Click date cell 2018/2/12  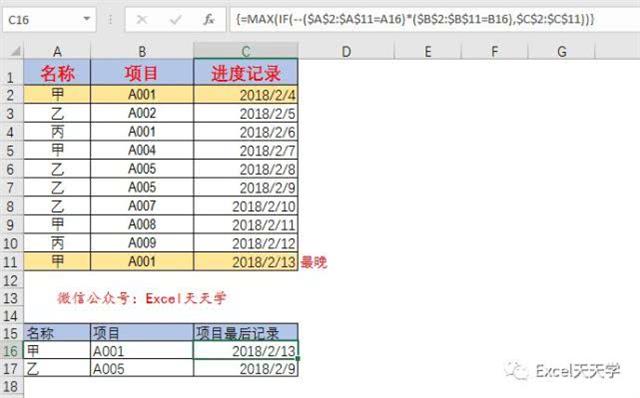(246, 243)
